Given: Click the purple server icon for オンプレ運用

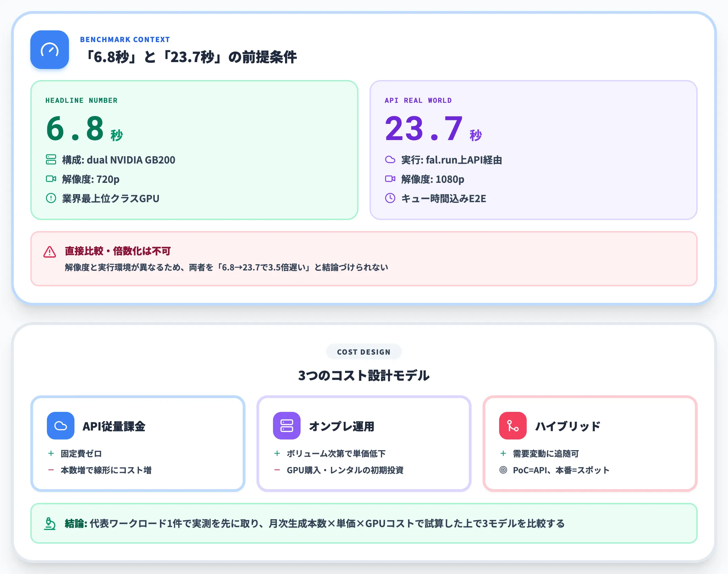Looking at the screenshot, I should click(x=287, y=426).
